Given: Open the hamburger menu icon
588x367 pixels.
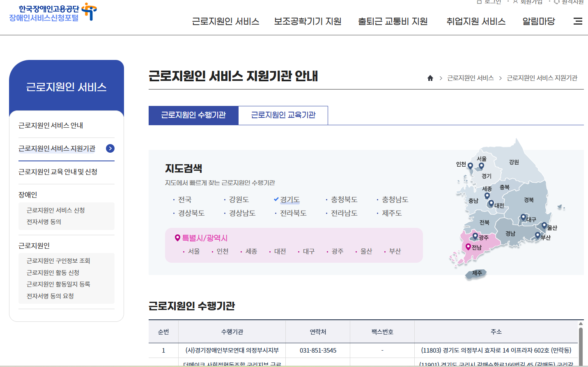Looking at the screenshot, I should click(578, 21).
